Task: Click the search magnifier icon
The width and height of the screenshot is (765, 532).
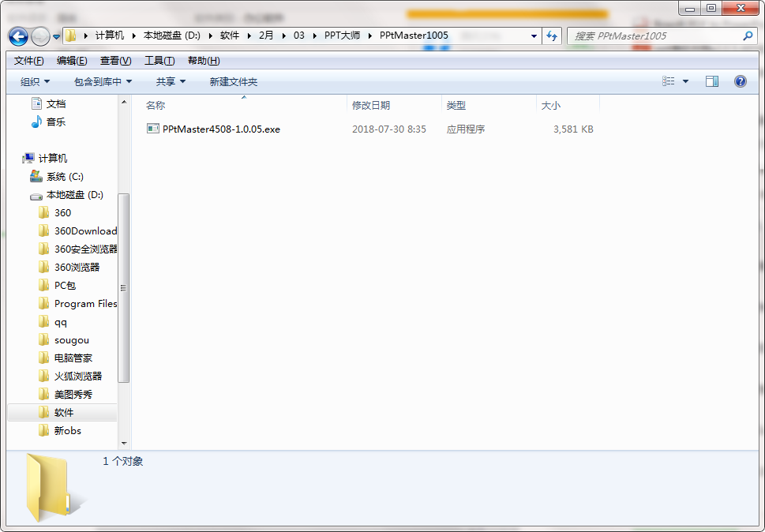Action: click(x=748, y=36)
